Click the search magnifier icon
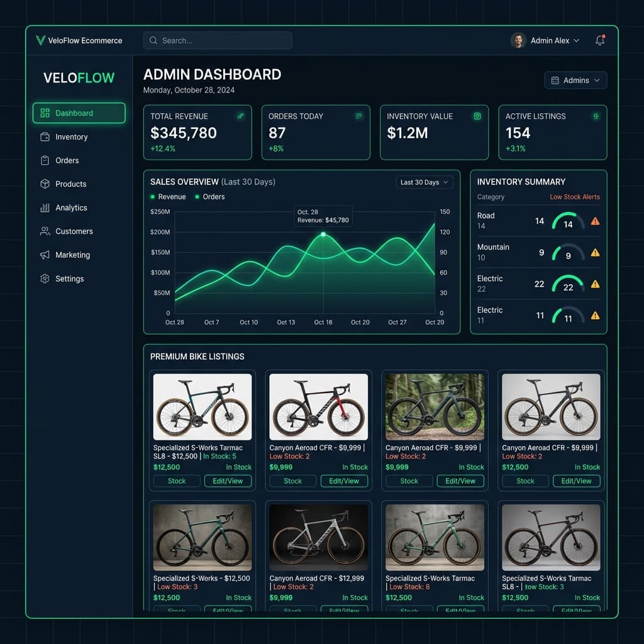The height and width of the screenshot is (644, 644). 153,40
